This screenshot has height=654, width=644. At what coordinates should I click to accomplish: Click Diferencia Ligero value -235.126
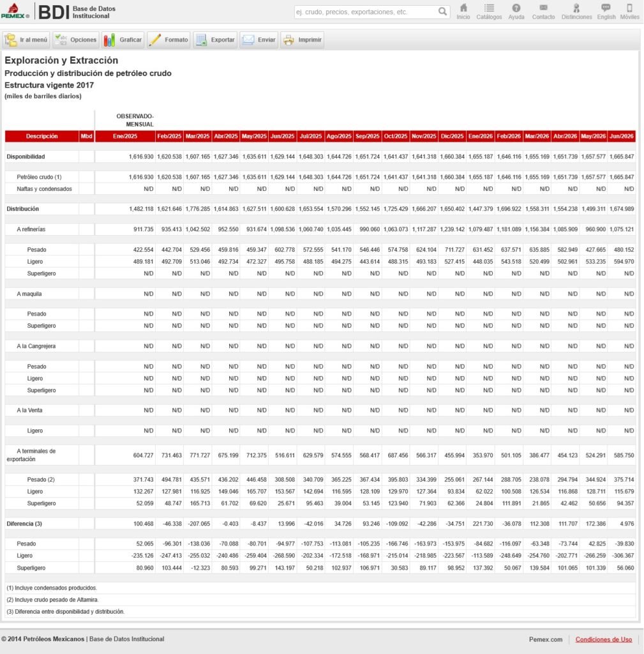click(142, 556)
